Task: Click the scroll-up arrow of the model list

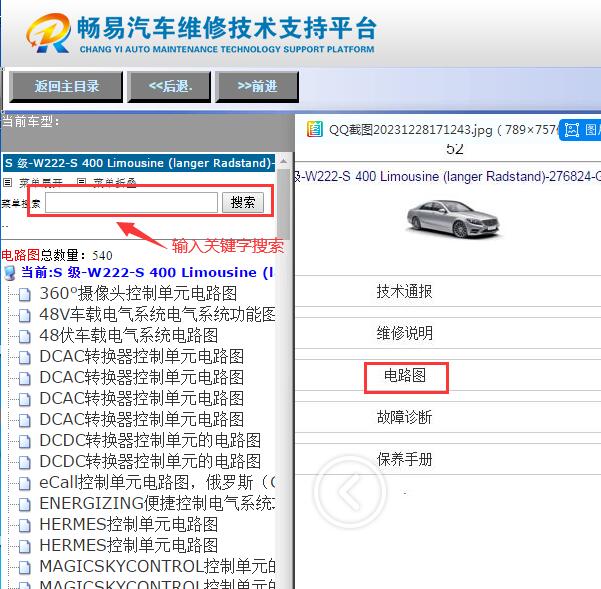Action: coord(284,161)
